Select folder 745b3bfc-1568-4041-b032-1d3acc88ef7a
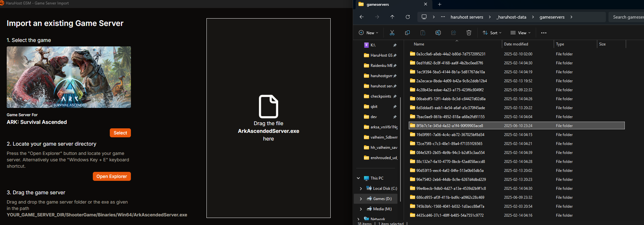 (517, 206)
